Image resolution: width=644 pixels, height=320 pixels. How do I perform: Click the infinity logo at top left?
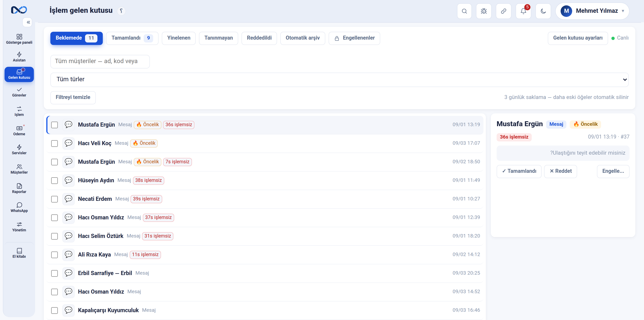click(19, 10)
